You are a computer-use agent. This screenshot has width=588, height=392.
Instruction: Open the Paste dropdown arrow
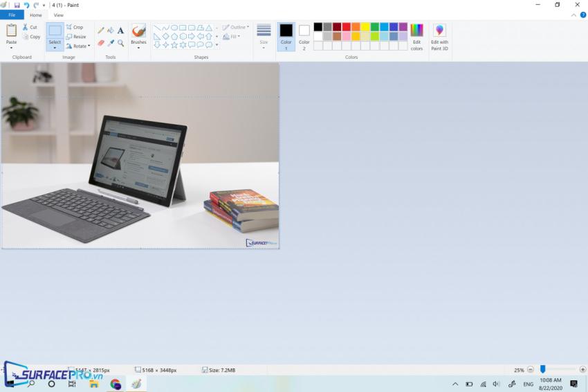(11, 48)
